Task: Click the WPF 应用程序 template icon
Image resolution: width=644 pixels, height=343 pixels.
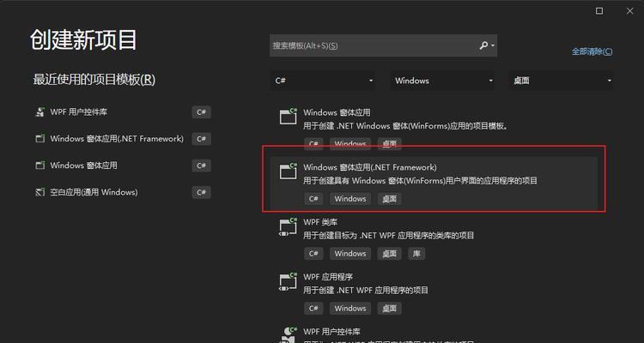Action: coord(288,281)
